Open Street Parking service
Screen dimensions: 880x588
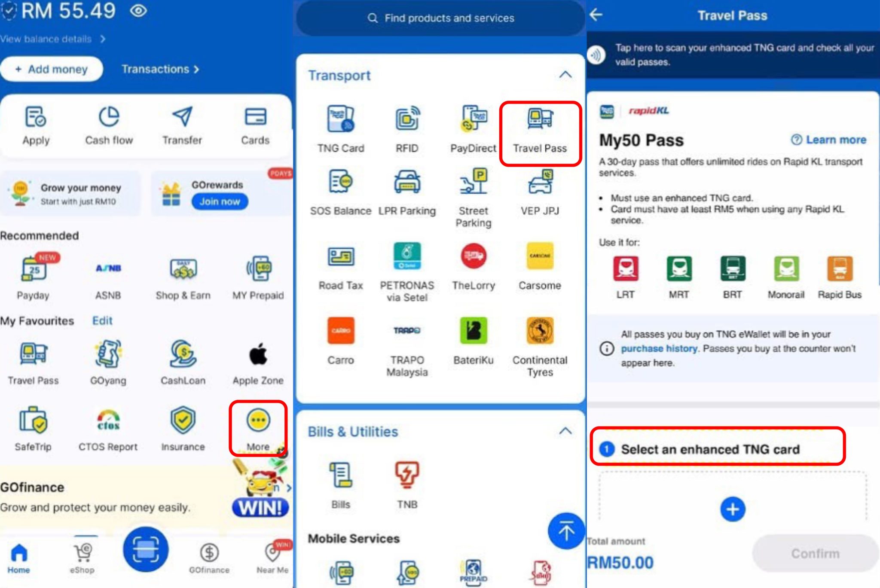click(x=473, y=198)
